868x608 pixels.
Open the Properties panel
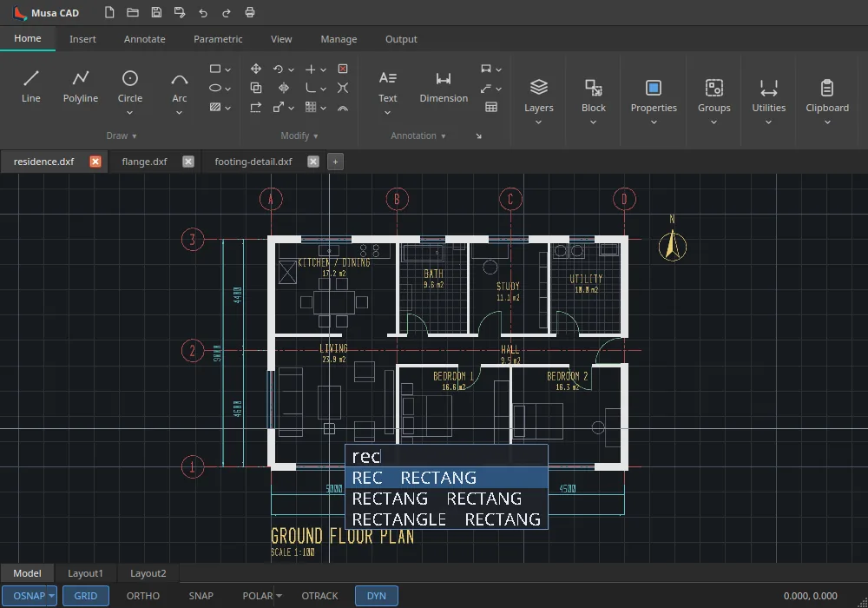(654, 102)
